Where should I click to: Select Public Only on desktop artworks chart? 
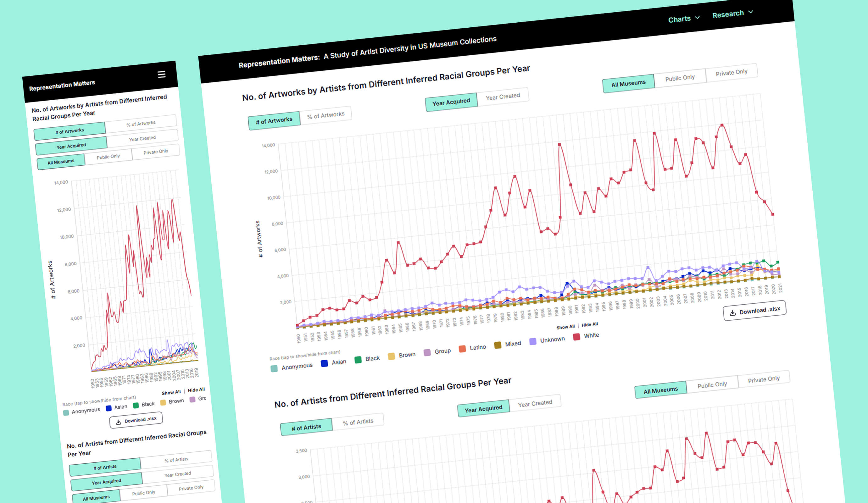(x=680, y=78)
